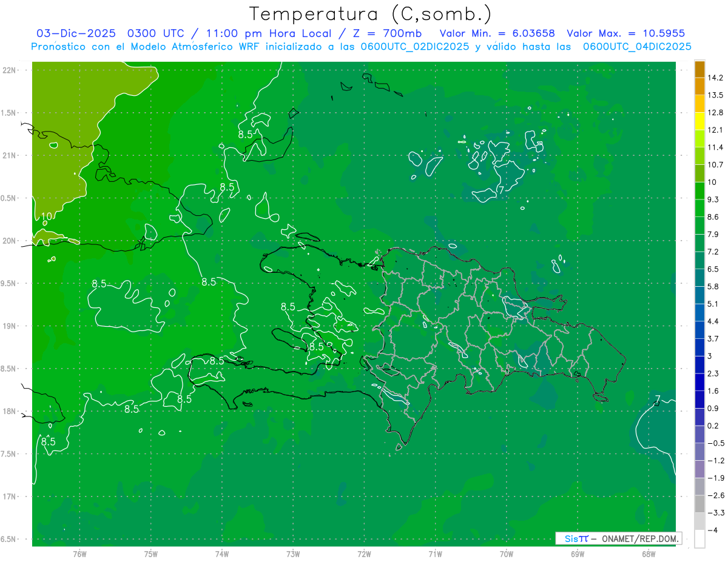This screenshot has height=562, width=728.
Task: Click legend value "10.7"
Action: (x=716, y=165)
